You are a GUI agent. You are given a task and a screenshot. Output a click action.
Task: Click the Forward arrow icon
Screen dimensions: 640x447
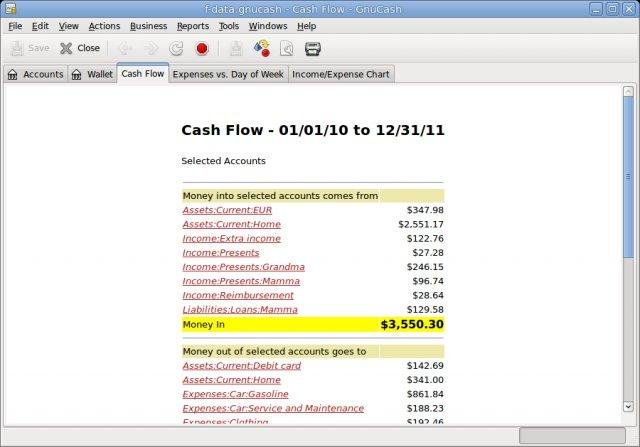151,48
